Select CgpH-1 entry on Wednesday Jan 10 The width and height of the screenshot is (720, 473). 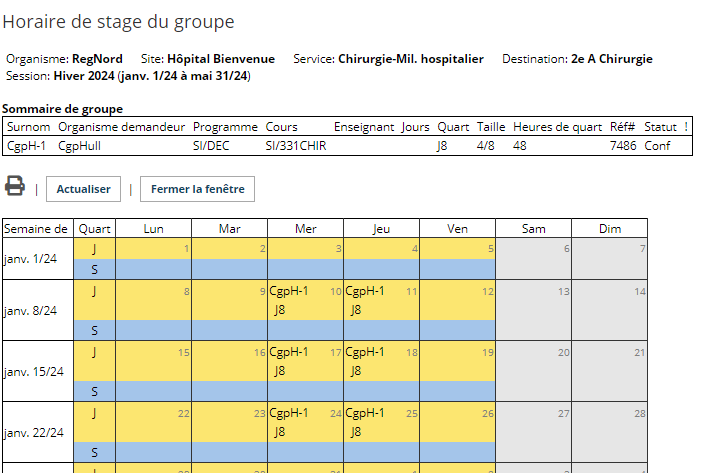tap(288, 291)
